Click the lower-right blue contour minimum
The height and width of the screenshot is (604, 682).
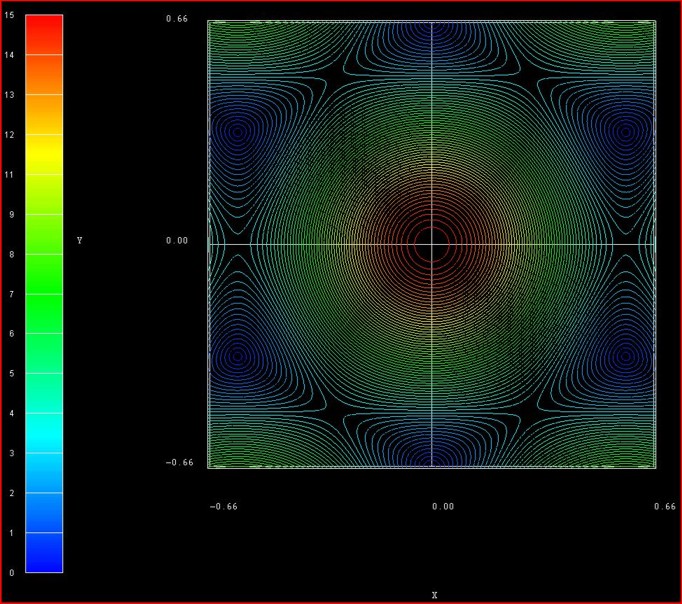click(x=626, y=355)
